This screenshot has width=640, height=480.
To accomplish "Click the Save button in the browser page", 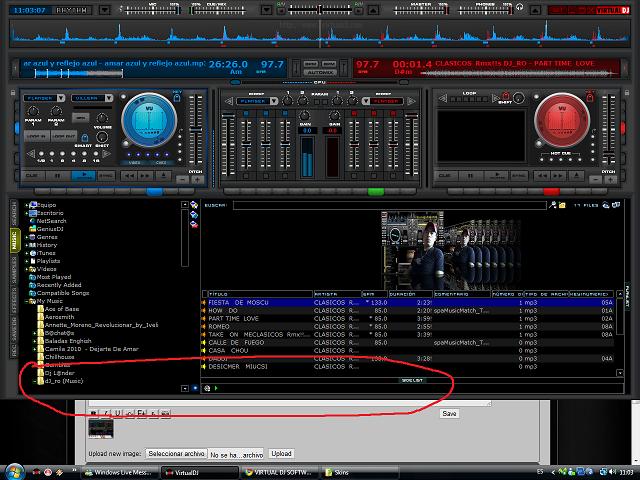I will (449, 413).
